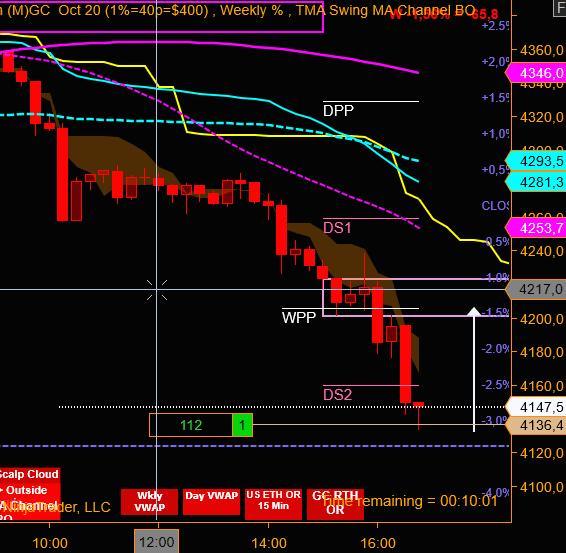The width and height of the screenshot is (566, 553).
Task: Click the 14:00 time axis label
Action: pos(269,543)
